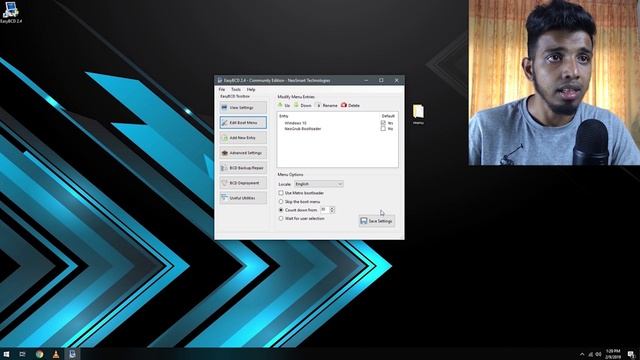Screen dimensions: 640x360
Task: Open the taskbar clock and date
Action: click(613, 354)
